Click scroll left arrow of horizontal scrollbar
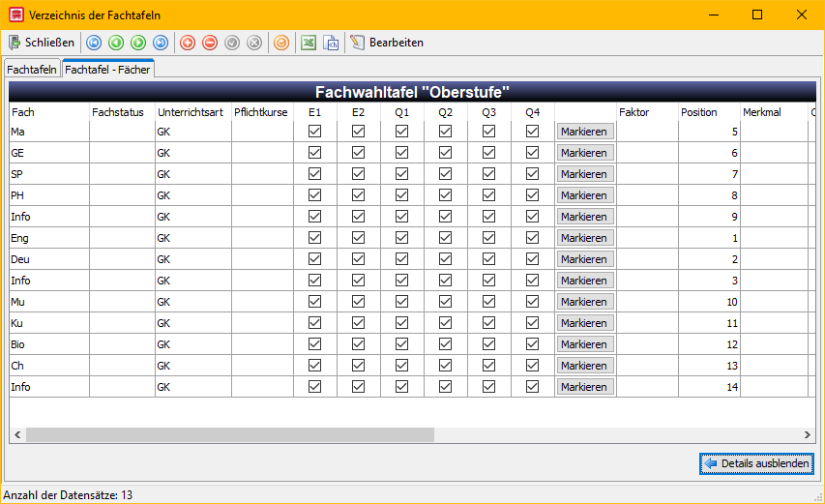The width and height of the screenshot is (825, 504). (17, 434)
